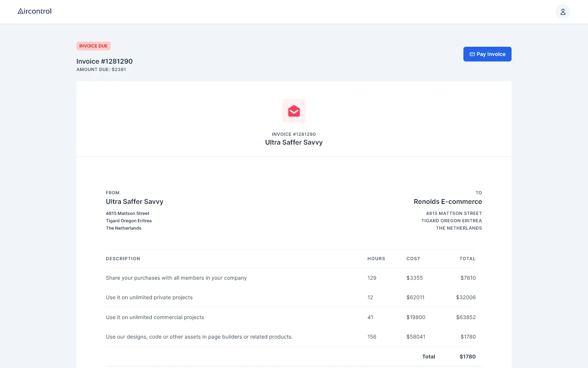Click the INVOICE DUE badge
588x368 pixels.
(93, 46)
